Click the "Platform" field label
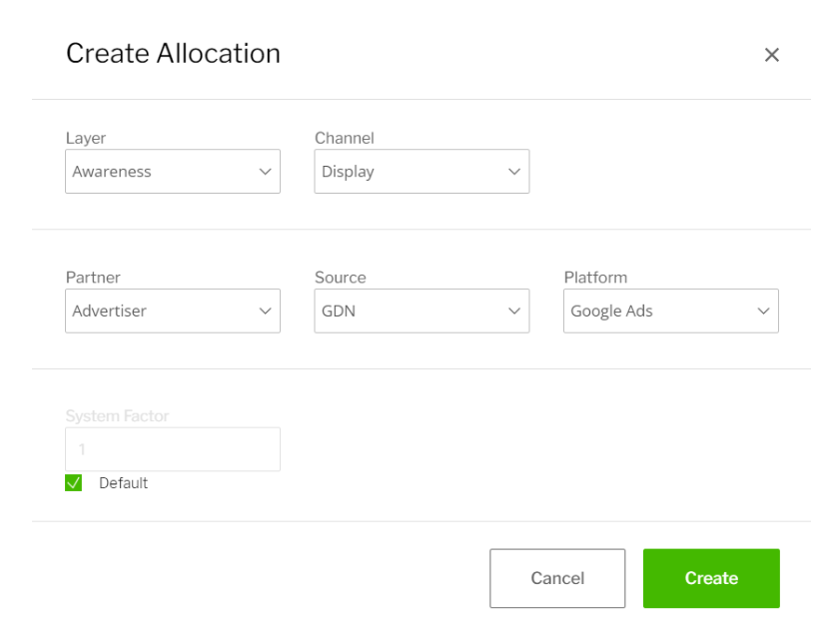 coord(595,278)
